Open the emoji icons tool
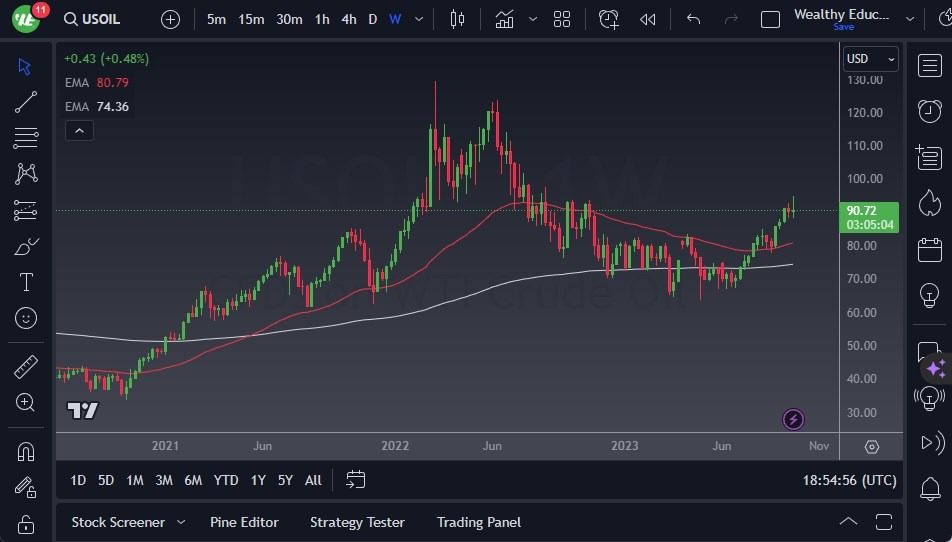The height and width of the screenshot is (542, 952). (x=26, y=318)
